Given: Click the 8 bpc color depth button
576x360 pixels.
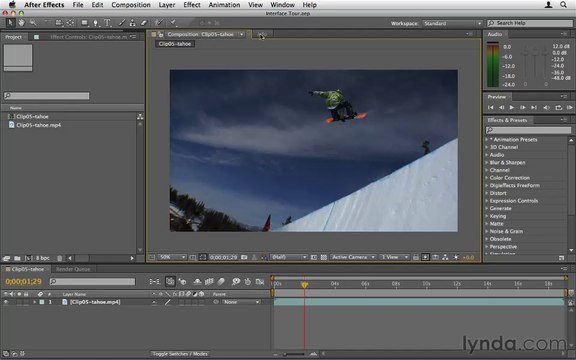Looking at the screenshot, I should click(43, 258).
